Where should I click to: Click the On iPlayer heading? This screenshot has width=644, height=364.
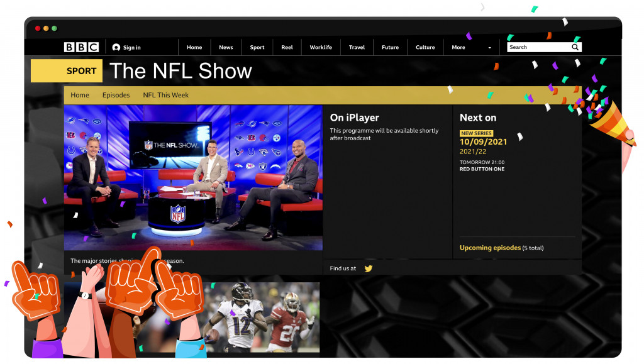(x=355, y=118)
